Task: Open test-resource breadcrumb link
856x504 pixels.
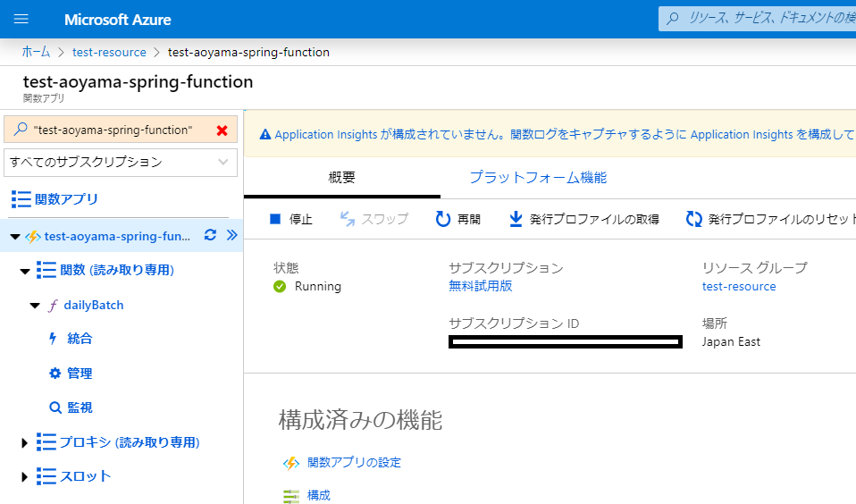Action: [x=109, y=52]
